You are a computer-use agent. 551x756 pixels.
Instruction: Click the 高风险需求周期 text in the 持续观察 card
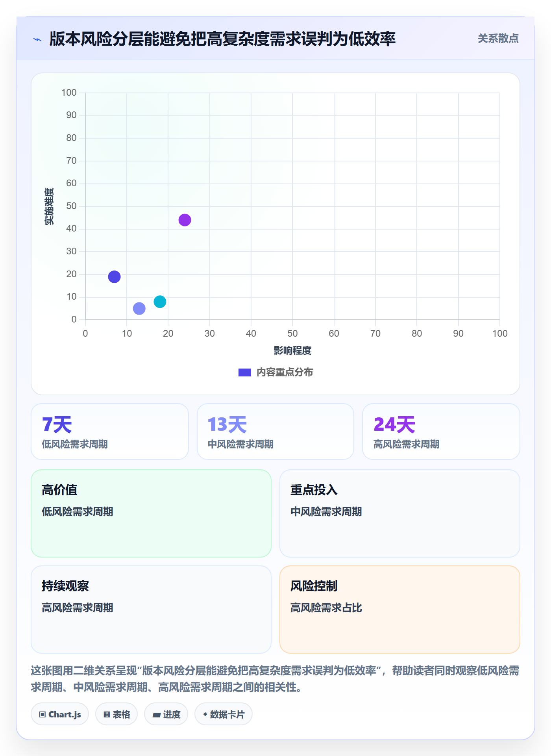click(78, 608)
